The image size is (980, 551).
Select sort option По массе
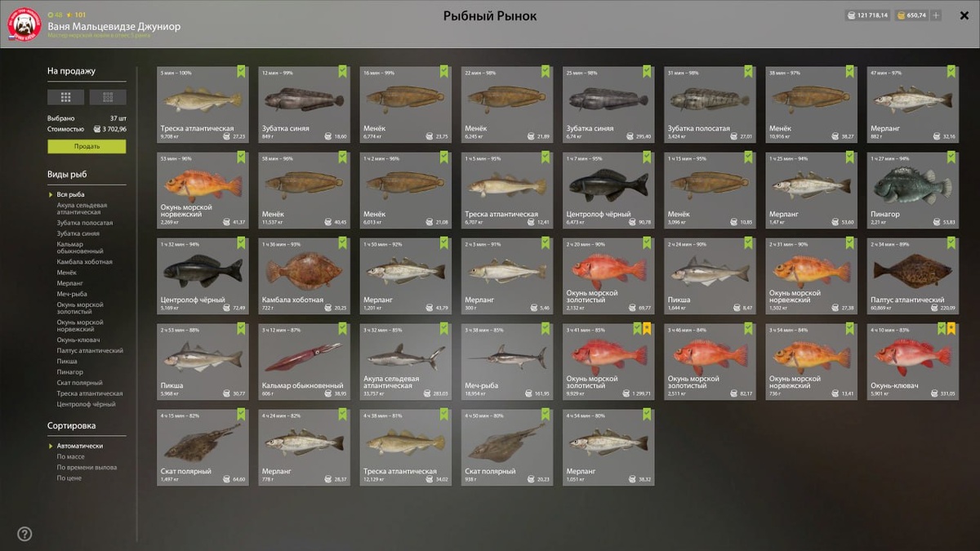point(71,456)
